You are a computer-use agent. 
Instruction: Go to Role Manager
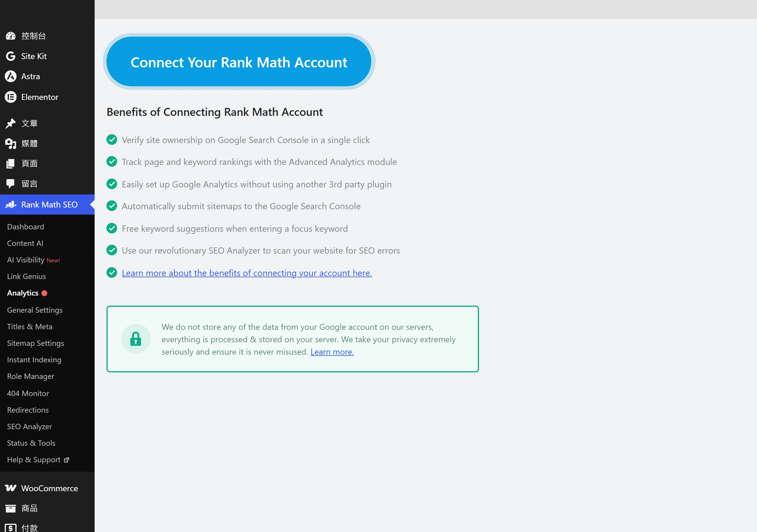pyautogui.click(x=31, y=376)
